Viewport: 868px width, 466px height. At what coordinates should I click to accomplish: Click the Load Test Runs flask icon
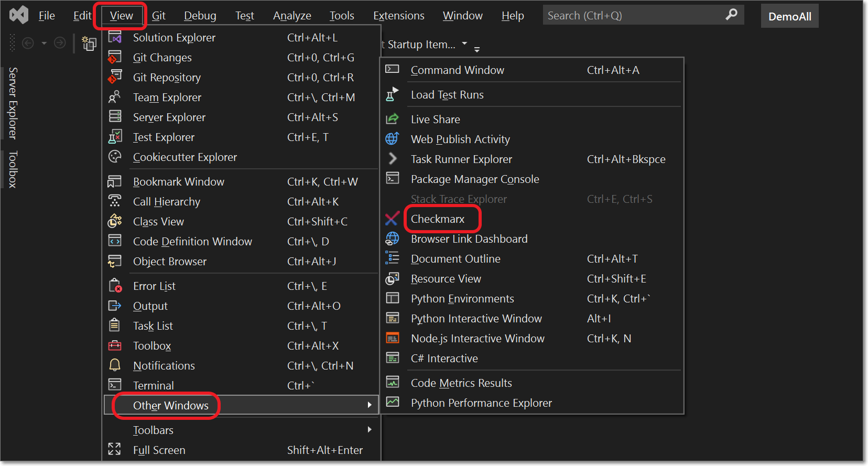(x=393, y=94)
